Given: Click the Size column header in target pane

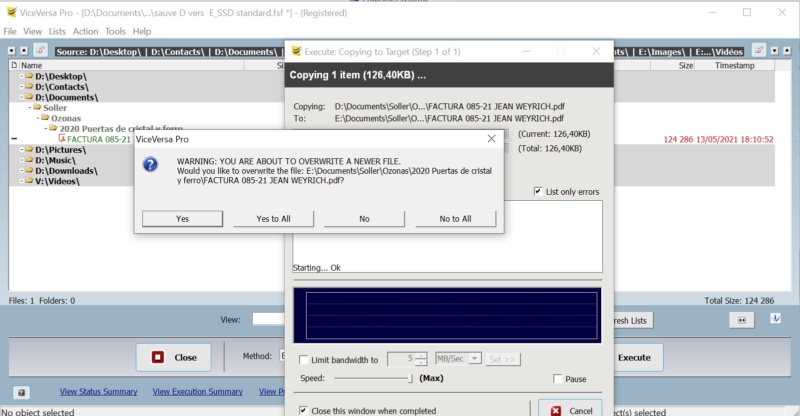Looking at the screenshot, I should [x=672, y=65].
